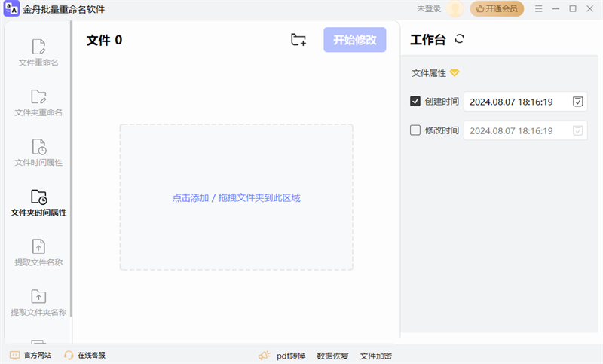Open pdf转换 link in footer
The width and height of the screenshot is (603, 364).
(x=291, y=356)
